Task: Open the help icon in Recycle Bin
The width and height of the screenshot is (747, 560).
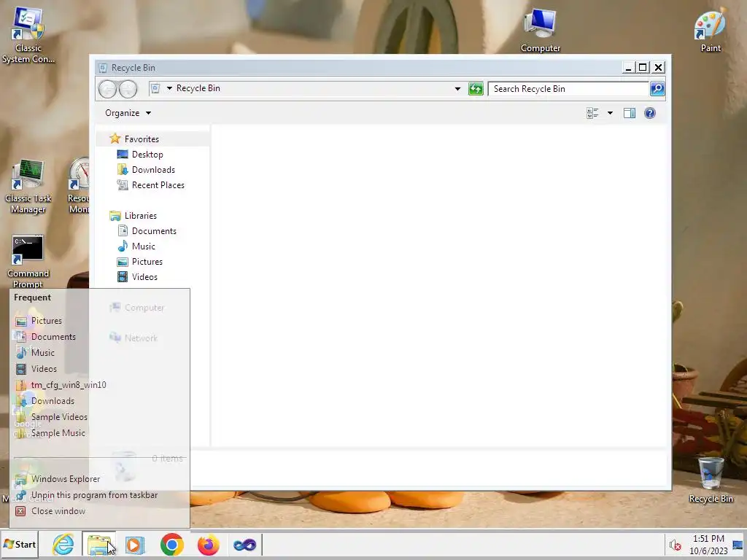Action: pos(650,113)
